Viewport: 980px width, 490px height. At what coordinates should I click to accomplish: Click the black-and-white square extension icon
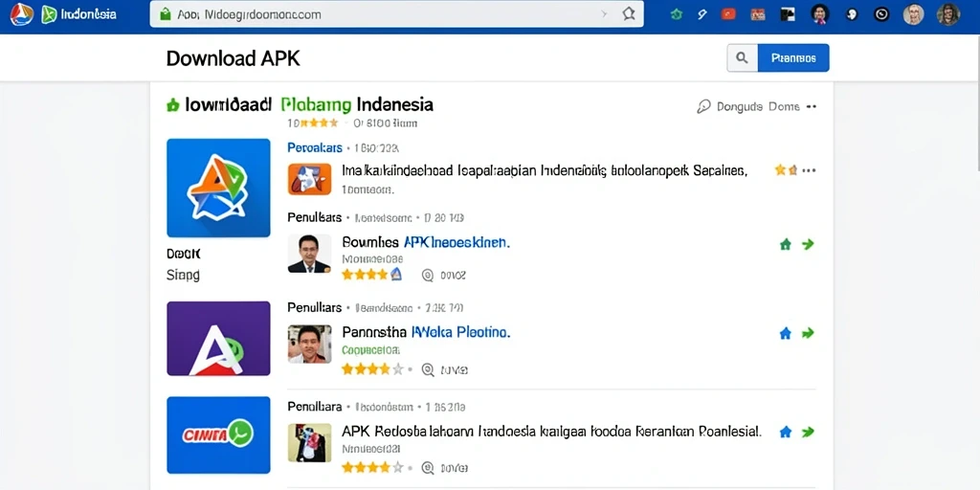[x=789, y=13]
